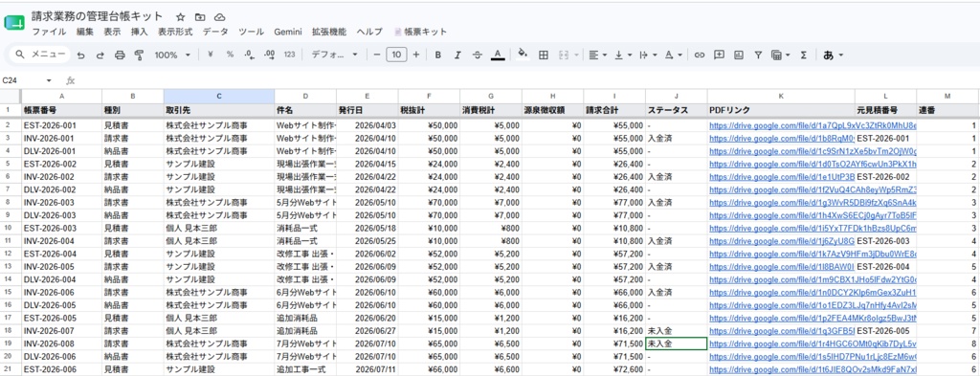
Task: Open the borders tool
Action: 544,55
